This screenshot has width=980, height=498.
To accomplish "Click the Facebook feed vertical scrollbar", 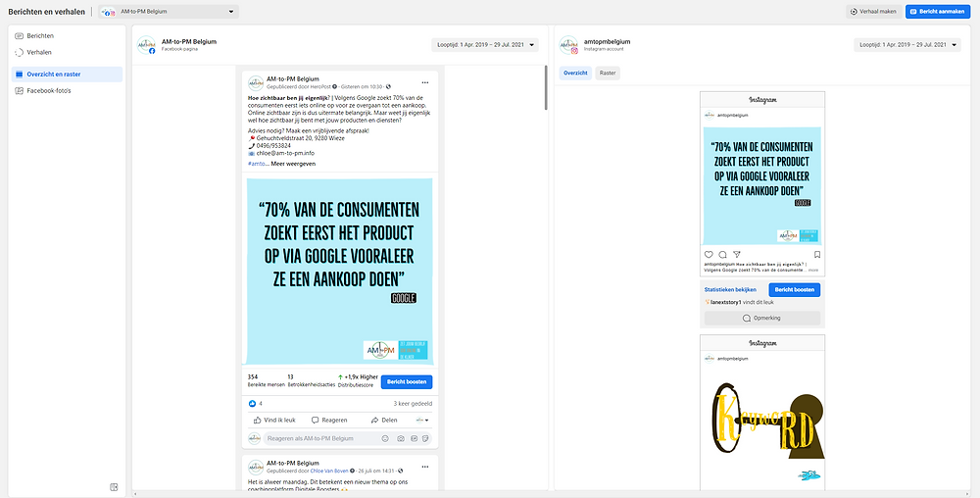I will pyautogui.click(x=546, y=87).
